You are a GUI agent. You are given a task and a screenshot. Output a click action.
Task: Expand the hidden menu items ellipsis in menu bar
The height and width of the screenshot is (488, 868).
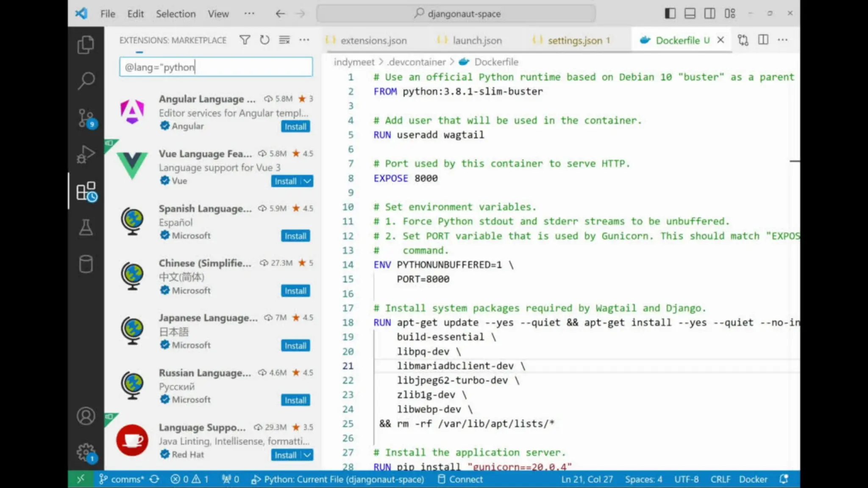tap(249, 14)
